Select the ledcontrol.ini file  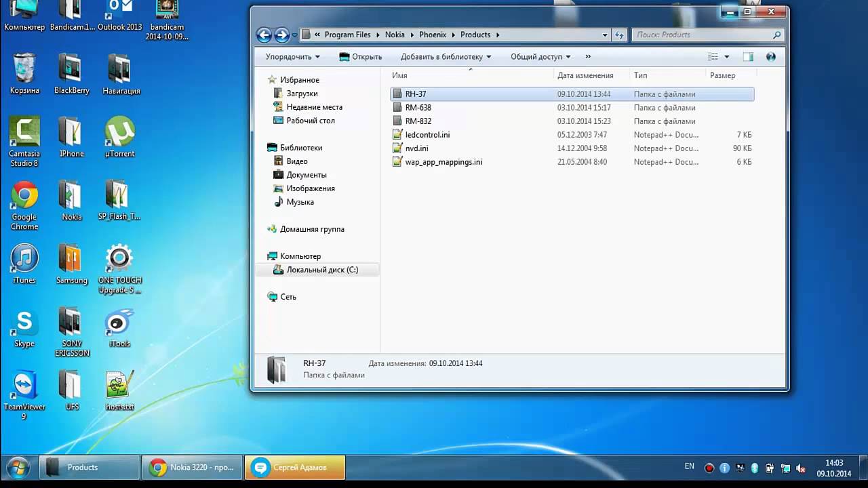point(572,135)
